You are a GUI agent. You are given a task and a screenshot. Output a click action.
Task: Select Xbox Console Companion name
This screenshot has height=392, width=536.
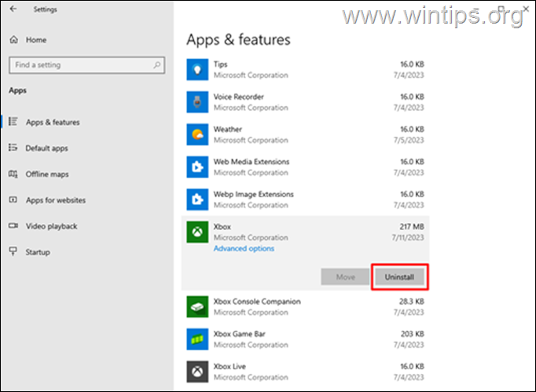tap(257, 302)
